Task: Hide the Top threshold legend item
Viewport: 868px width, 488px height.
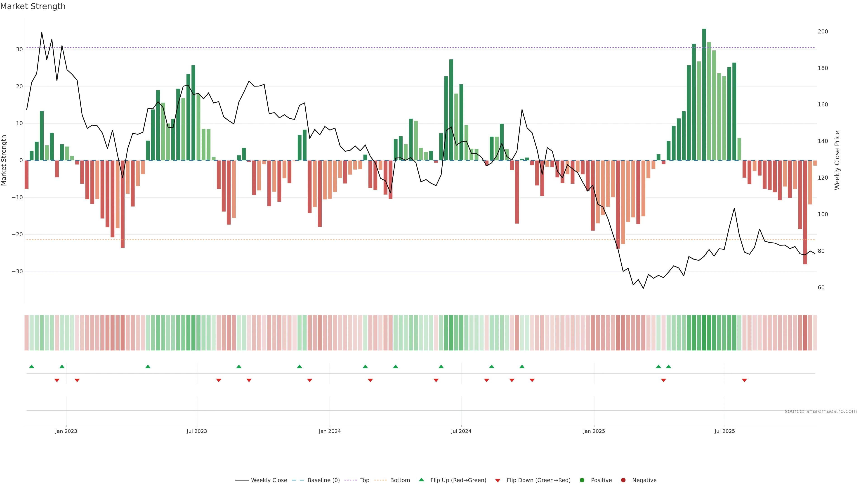Action: pos(364,480)
